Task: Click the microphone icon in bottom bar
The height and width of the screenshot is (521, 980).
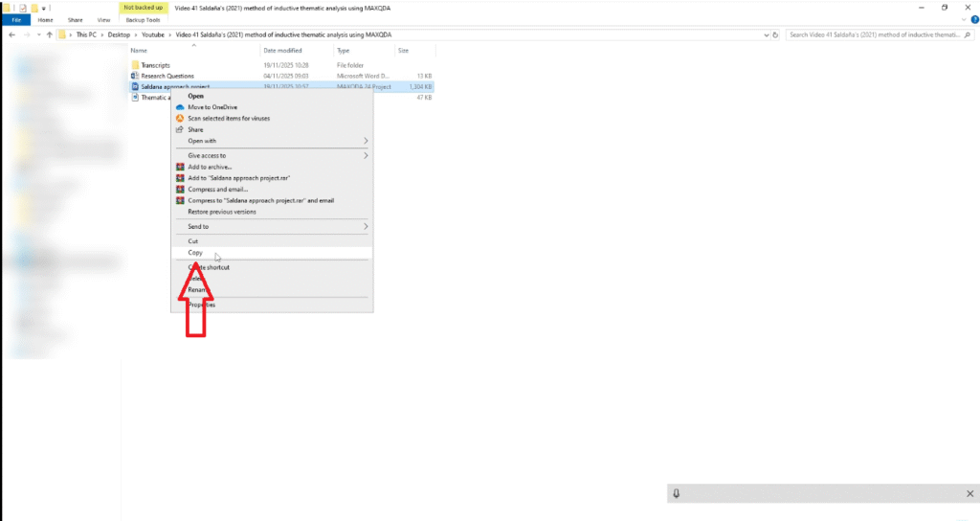Action: tap(677, 493)
